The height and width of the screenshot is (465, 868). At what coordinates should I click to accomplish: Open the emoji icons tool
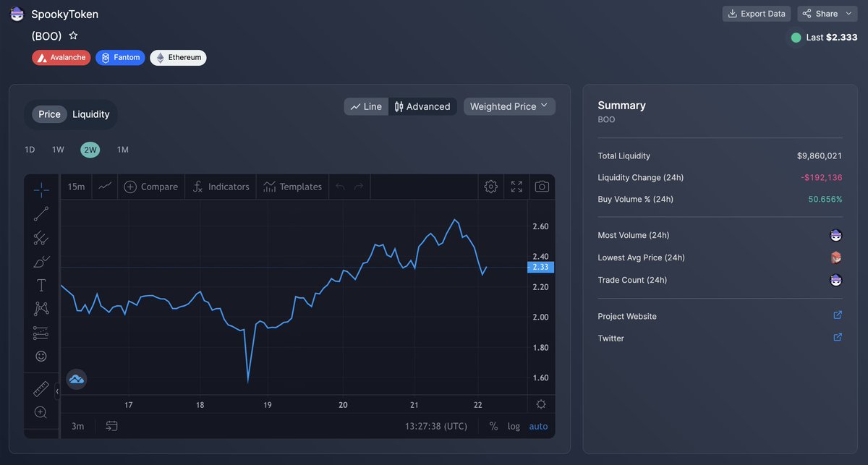(41, 357)
